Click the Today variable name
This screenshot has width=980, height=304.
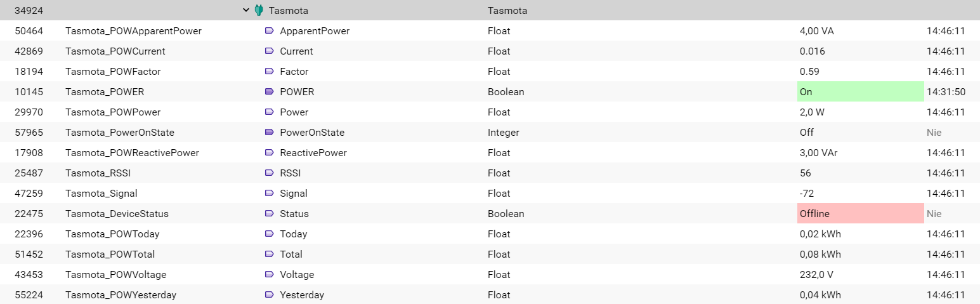coord(293,234)
